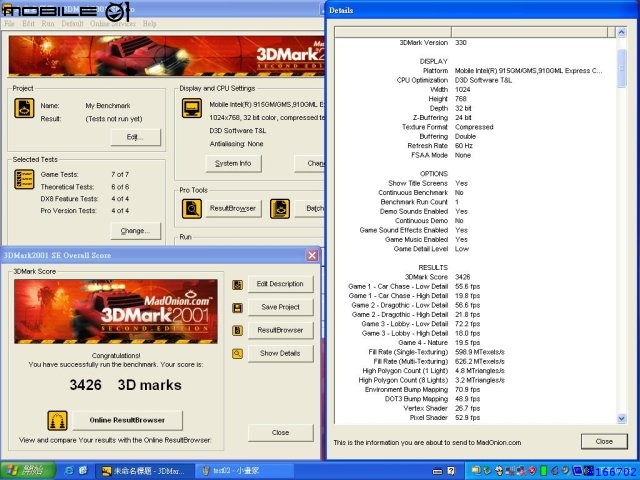Click the '3DMark Score' row in Details
This screenshot has height=480, width=640.
coord(476,277)
